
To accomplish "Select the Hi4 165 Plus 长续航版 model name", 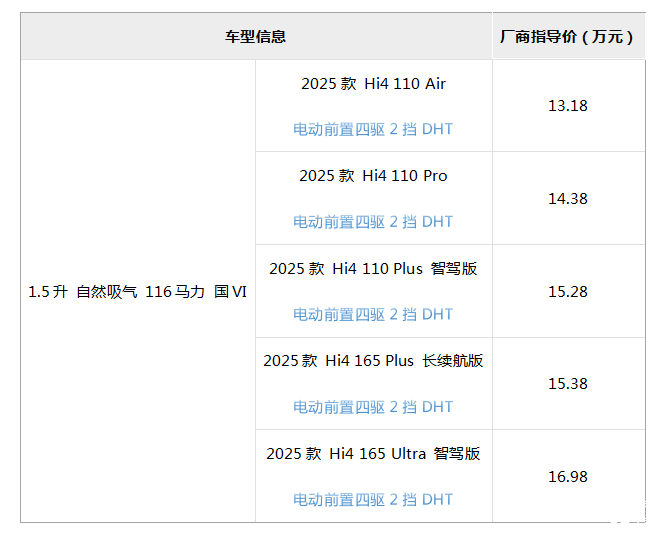I will point(373,361).
